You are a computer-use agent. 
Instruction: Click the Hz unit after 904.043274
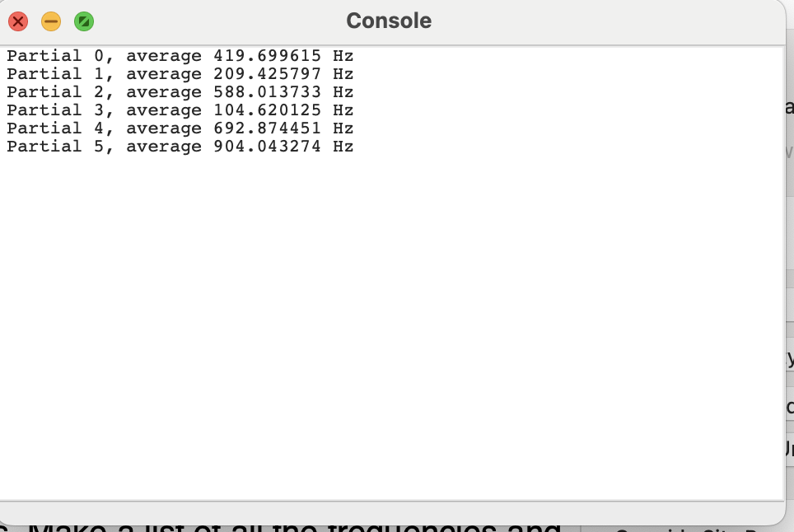[x=343, y=147]
